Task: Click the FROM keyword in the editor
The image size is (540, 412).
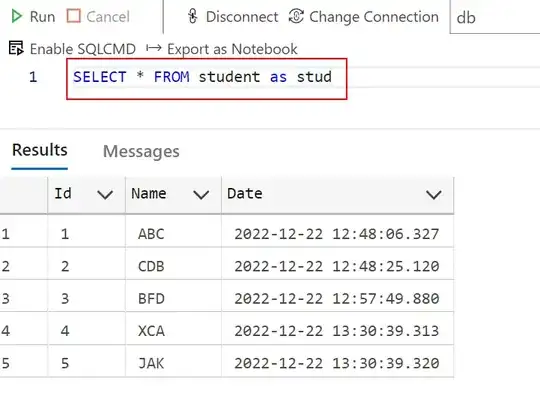Action: [172, 76]
